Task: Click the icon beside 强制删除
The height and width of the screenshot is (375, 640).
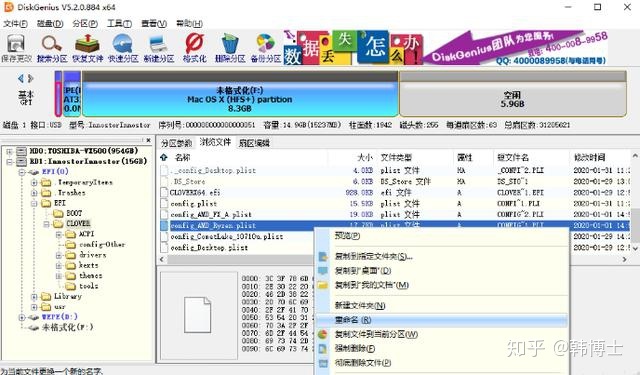Action: point(323,348)
